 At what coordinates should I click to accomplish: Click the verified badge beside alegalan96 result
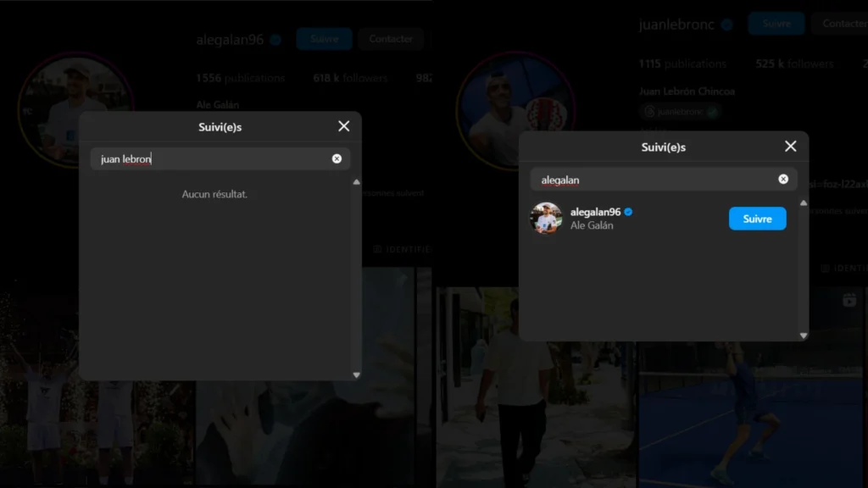pyautogui.click(x=628, y=212)
